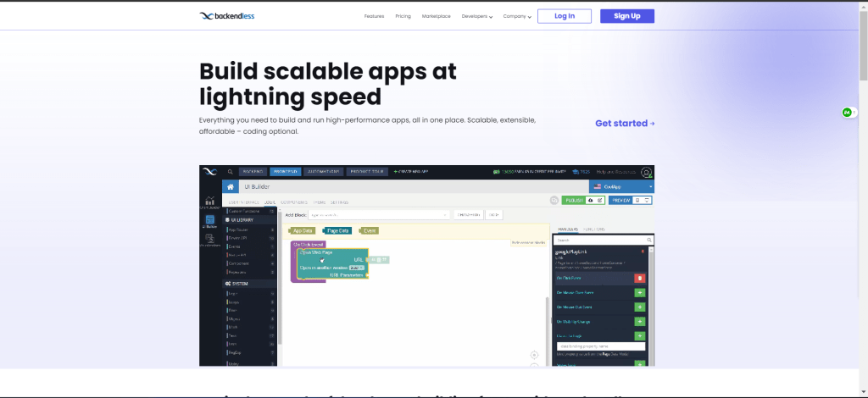Open the THEME sub-tab in UI Builder
Viewport: 868px width, 398px height.
[320, 202]
